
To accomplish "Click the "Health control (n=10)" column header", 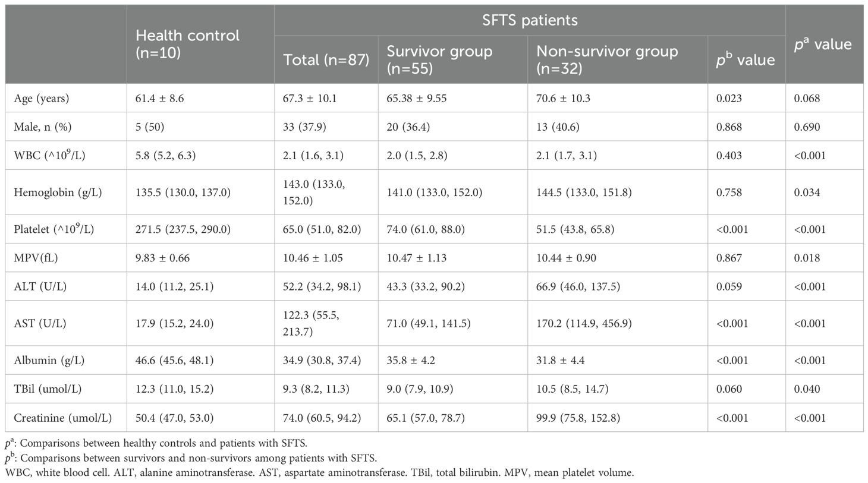I will [x=187, y=44].
